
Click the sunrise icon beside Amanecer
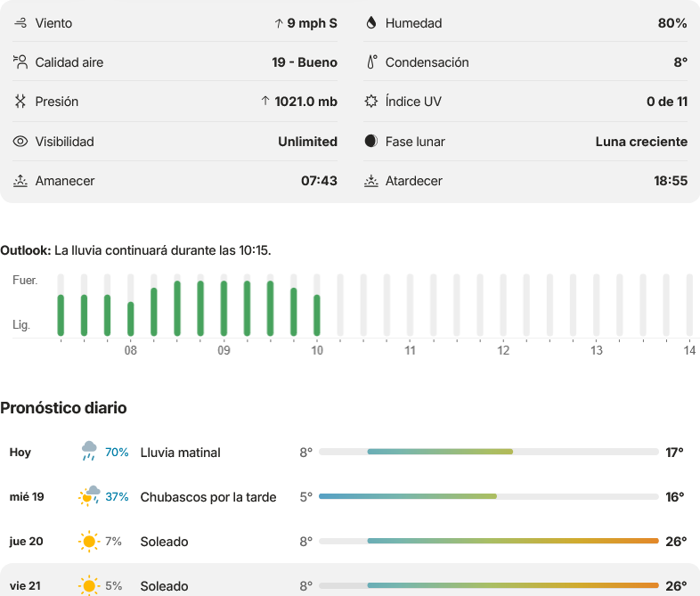[20, 181]
